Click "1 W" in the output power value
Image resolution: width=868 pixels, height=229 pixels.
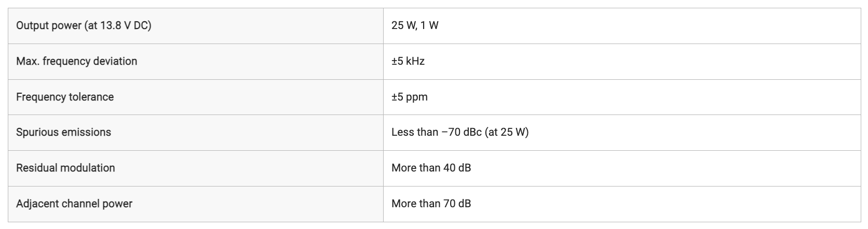point(429,25)
